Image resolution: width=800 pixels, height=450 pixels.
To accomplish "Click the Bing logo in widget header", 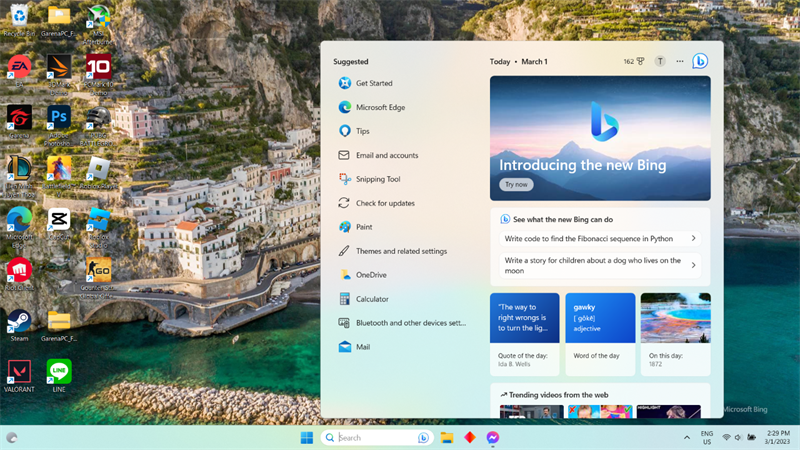I will 700,61.
